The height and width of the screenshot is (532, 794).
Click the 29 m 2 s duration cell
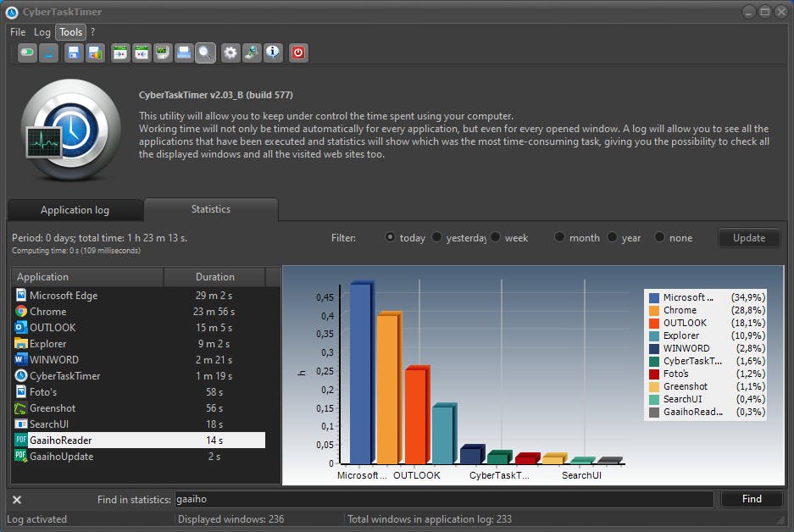tap(214, 295)
